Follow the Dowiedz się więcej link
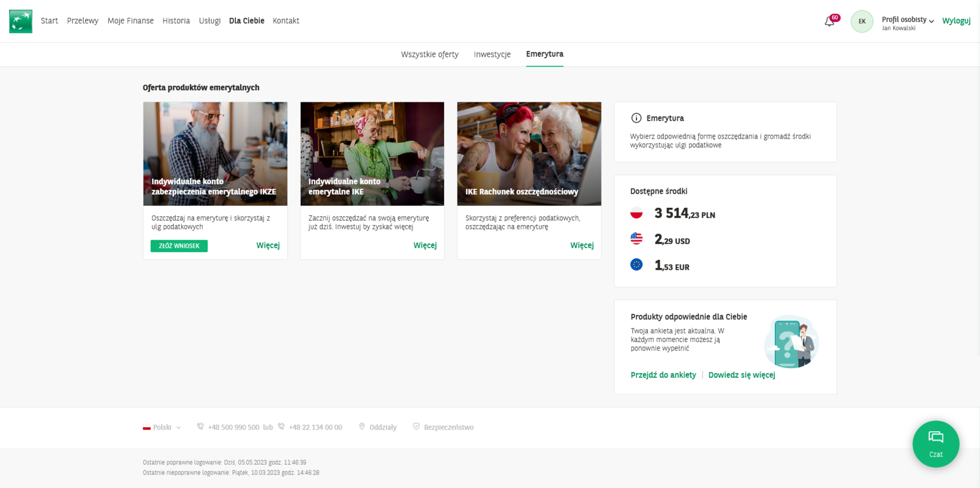The image size is (980, 488). tap(742, 375)
